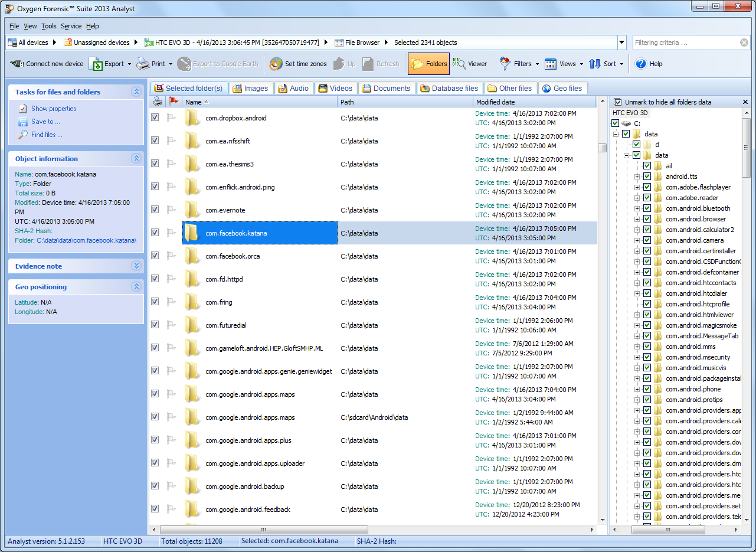Uncheck com.ea.nfsshift row checkbox

(155, 141)
